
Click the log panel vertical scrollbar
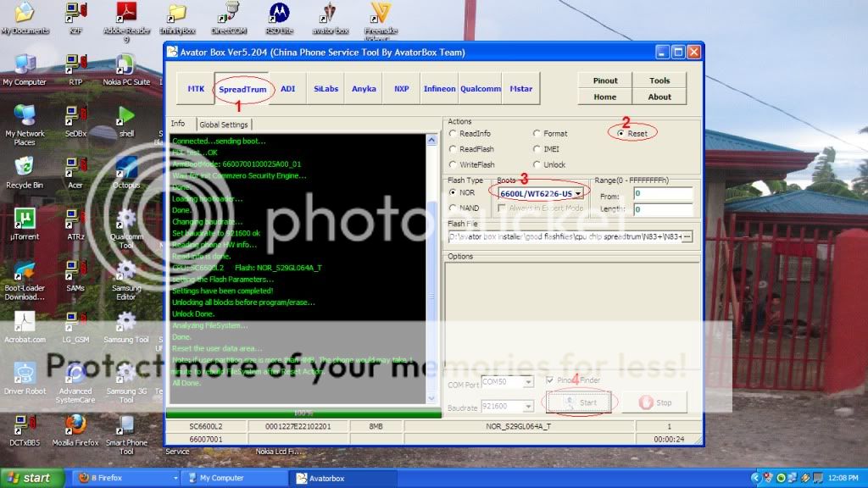[431, 271]
